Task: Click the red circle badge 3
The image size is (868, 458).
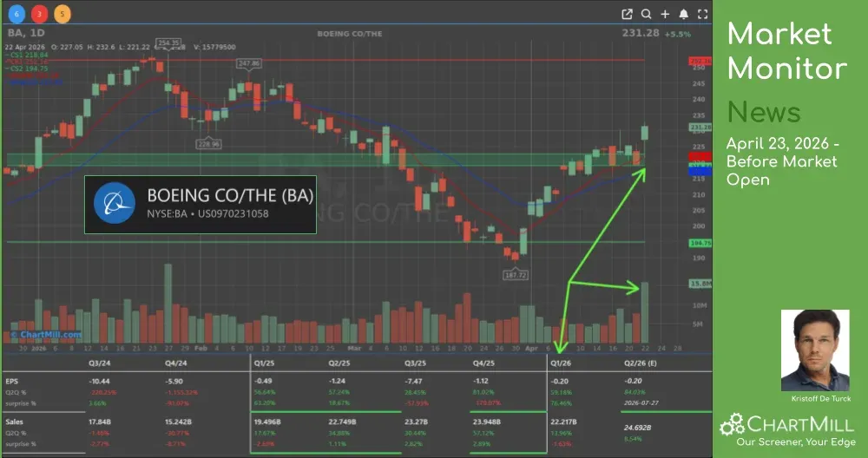Action: (39, 14)
